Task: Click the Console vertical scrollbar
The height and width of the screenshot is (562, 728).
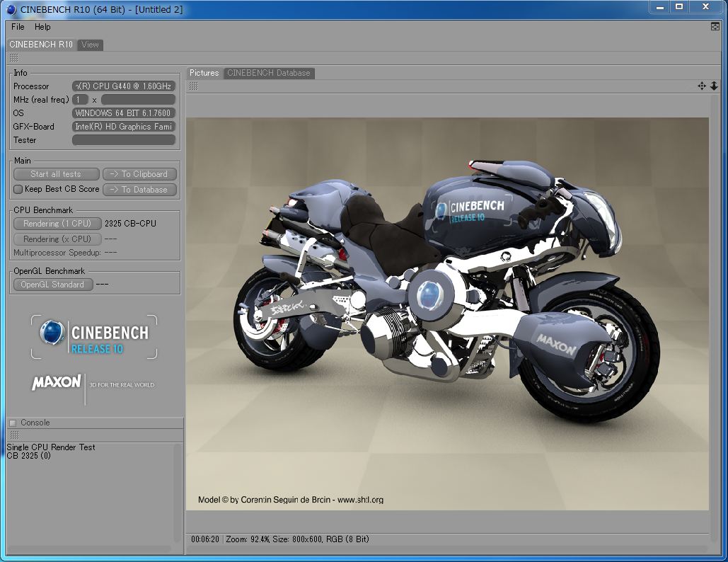Action: click(177, 492)
